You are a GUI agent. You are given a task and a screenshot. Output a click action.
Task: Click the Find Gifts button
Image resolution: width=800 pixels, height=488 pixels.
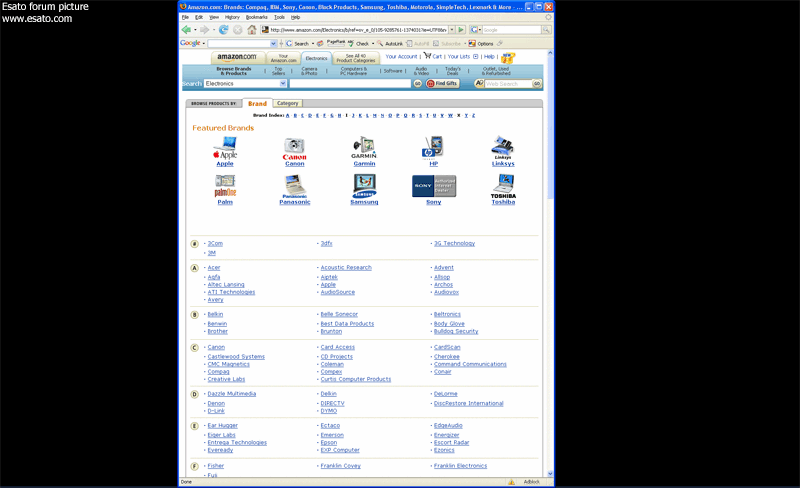tap(442, 83)
